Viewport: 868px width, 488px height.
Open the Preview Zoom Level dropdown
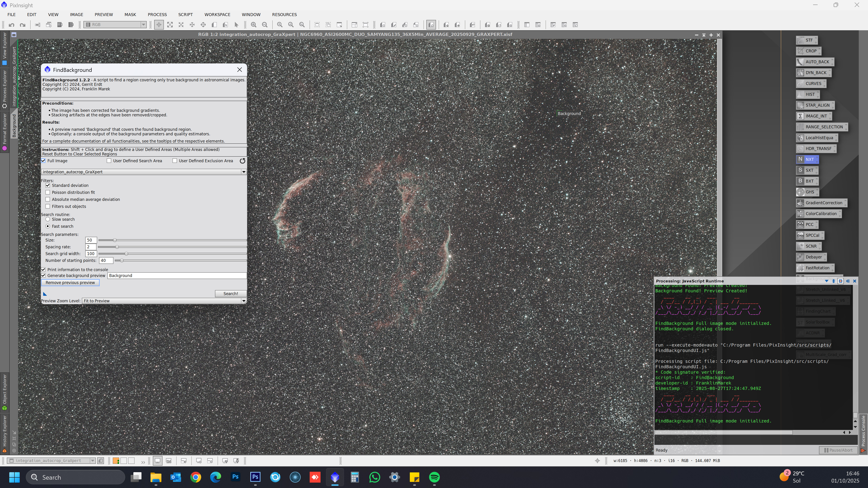coord(244,301)
